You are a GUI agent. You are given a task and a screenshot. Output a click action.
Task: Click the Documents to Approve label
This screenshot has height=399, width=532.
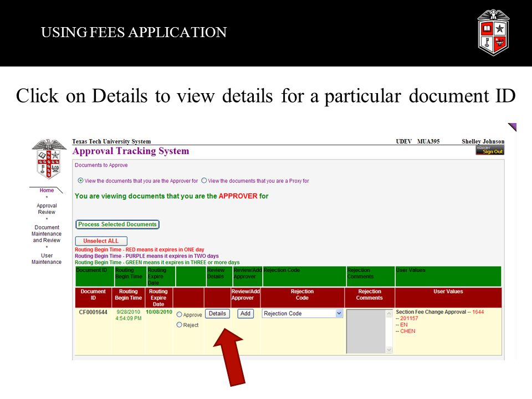pos(101,165)
